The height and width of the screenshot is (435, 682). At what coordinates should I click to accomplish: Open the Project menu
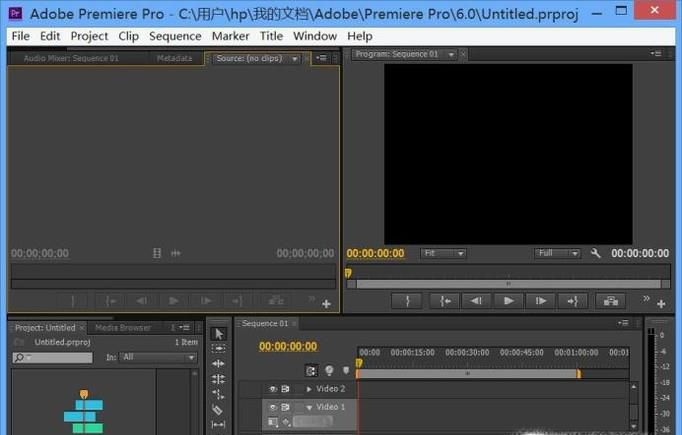89,36
